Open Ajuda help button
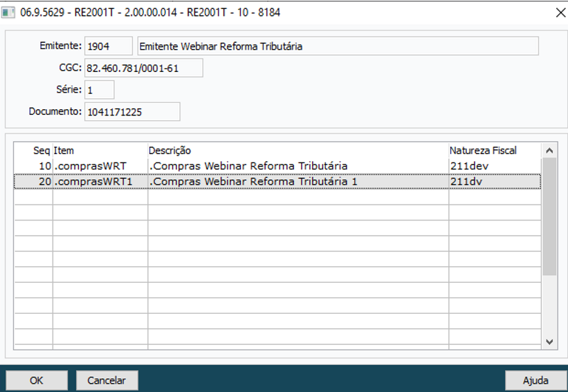 (535, 380)
